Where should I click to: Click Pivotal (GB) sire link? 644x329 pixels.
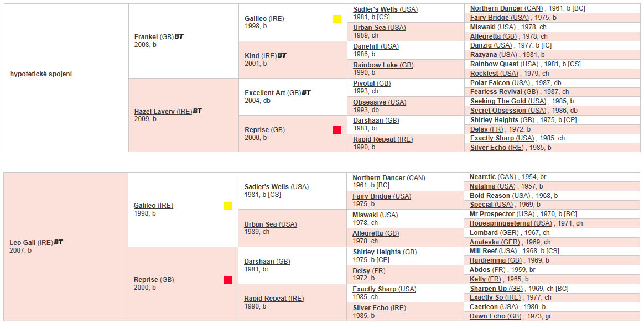tap(372, 83)
